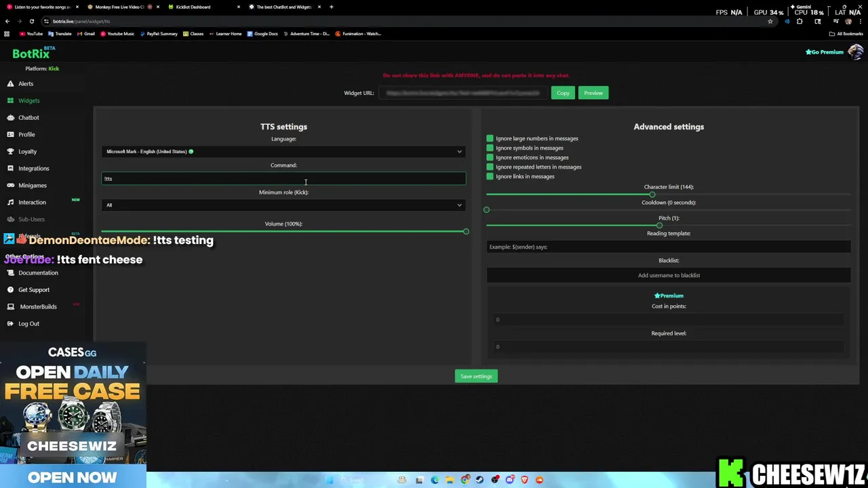This screenshot has width=868, height=488.
Task: Close the KickBot Dashboard tab
Action: coord(239,7)
